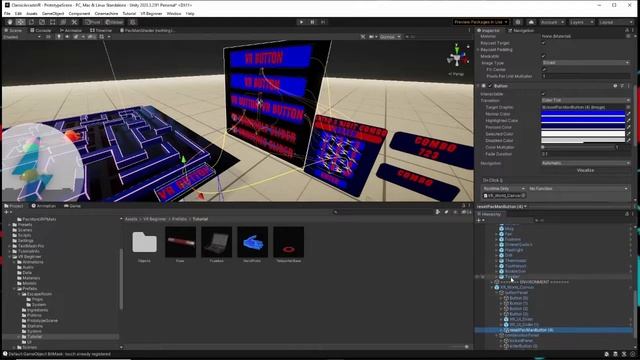
Task: Toggle Interactable checkbox
Action: 543,94
